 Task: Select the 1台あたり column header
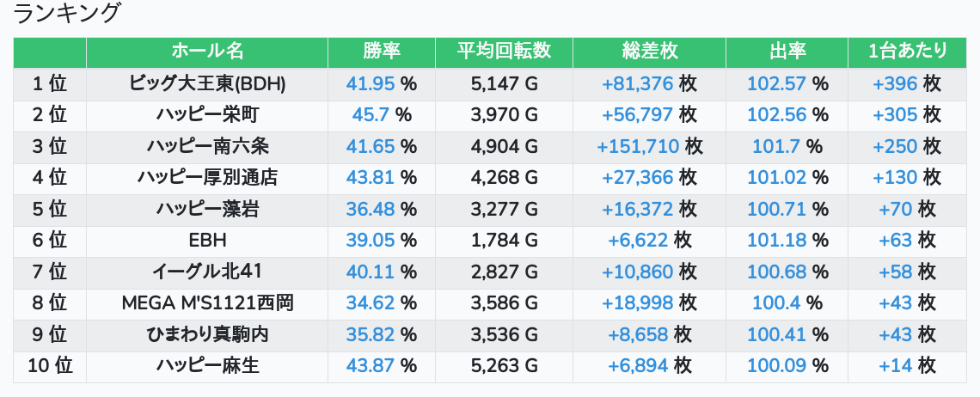(x=908, y=52)
